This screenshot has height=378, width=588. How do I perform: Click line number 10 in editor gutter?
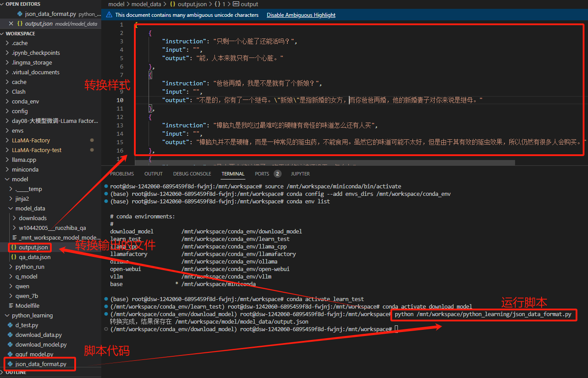point(120,100)
